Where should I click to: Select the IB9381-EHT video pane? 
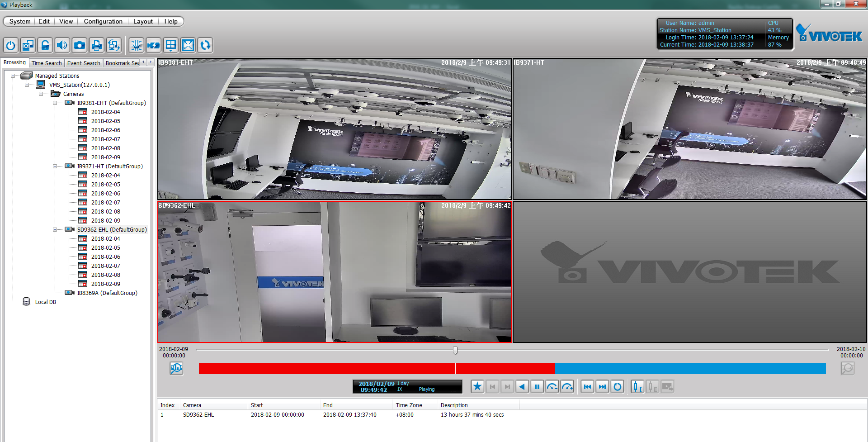point(335,129)
